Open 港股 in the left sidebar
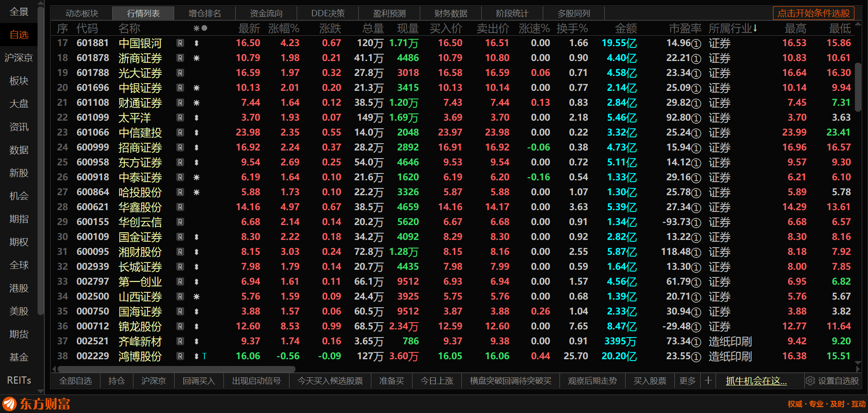This screenshot has height=413, width=868. (19, 288)
